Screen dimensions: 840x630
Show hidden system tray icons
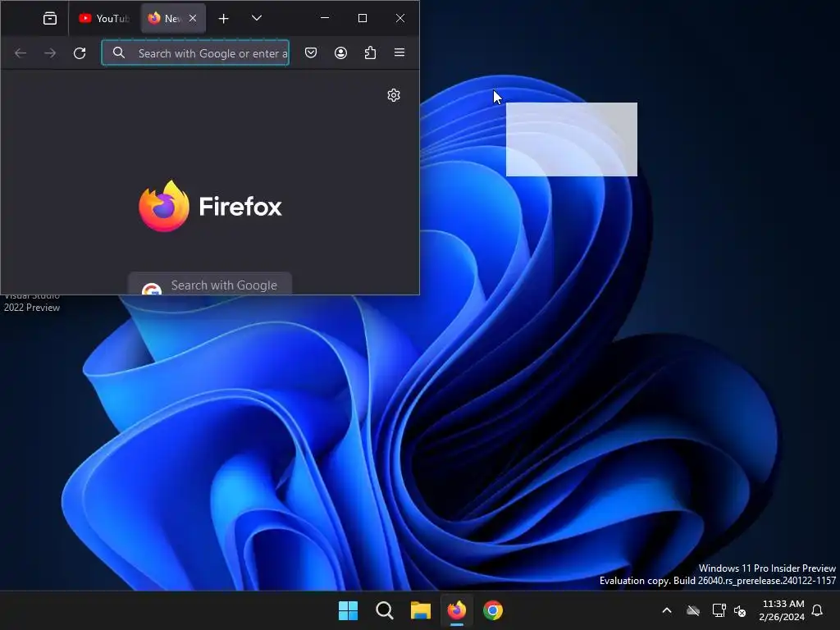pyautogui.click(x=667, y=610)
